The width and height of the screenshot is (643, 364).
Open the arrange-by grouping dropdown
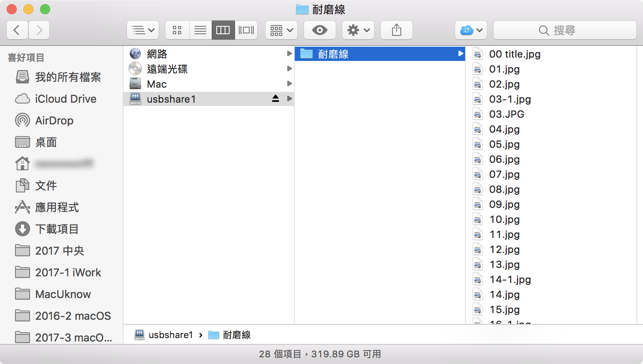[281, 30]
